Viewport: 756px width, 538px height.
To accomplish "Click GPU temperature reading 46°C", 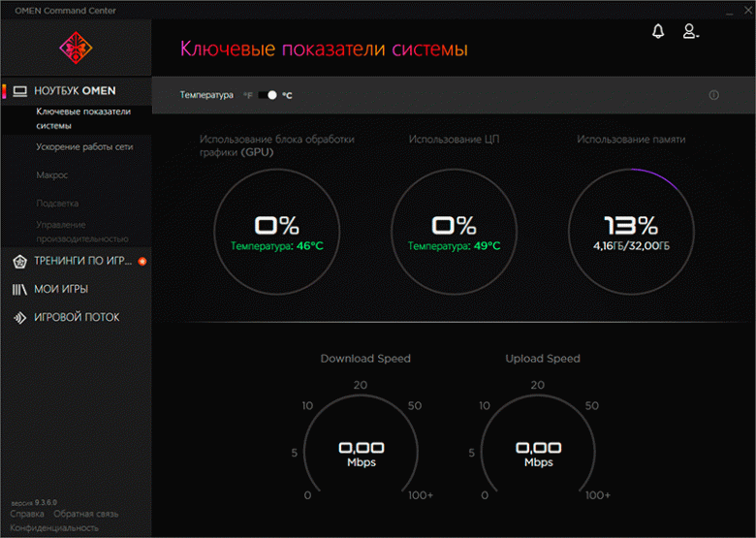I will 277,246.
